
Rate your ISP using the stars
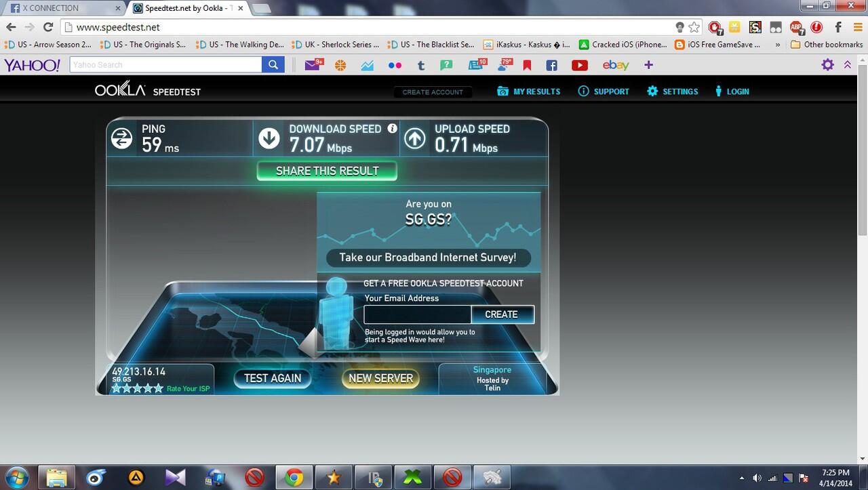(x=138, y=388)
